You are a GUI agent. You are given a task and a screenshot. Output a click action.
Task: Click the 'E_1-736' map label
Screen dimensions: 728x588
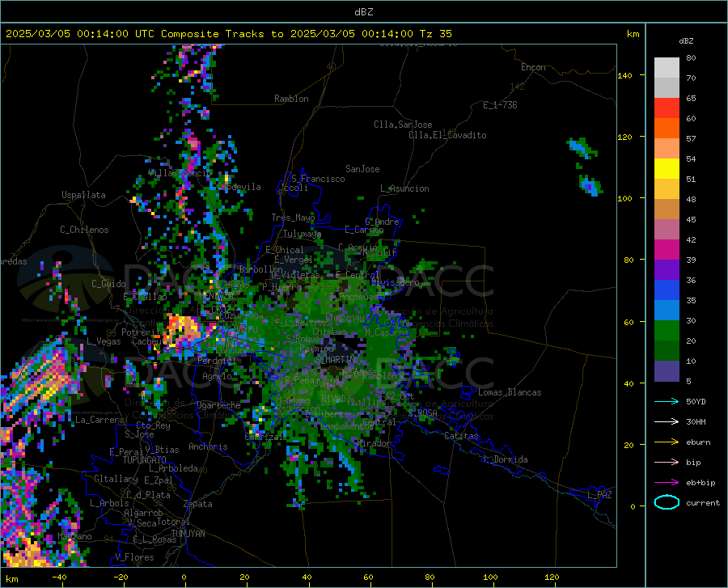click(x=500, y=105)
